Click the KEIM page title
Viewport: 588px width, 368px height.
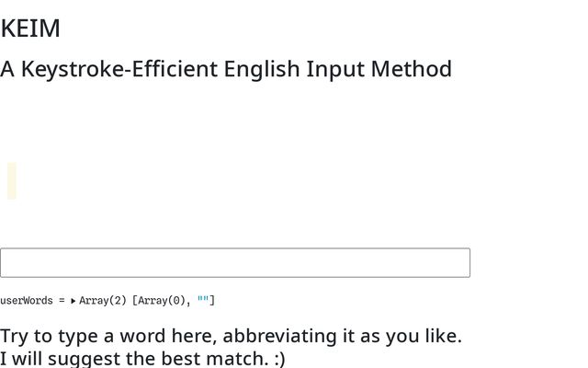[x=30, y=29]
